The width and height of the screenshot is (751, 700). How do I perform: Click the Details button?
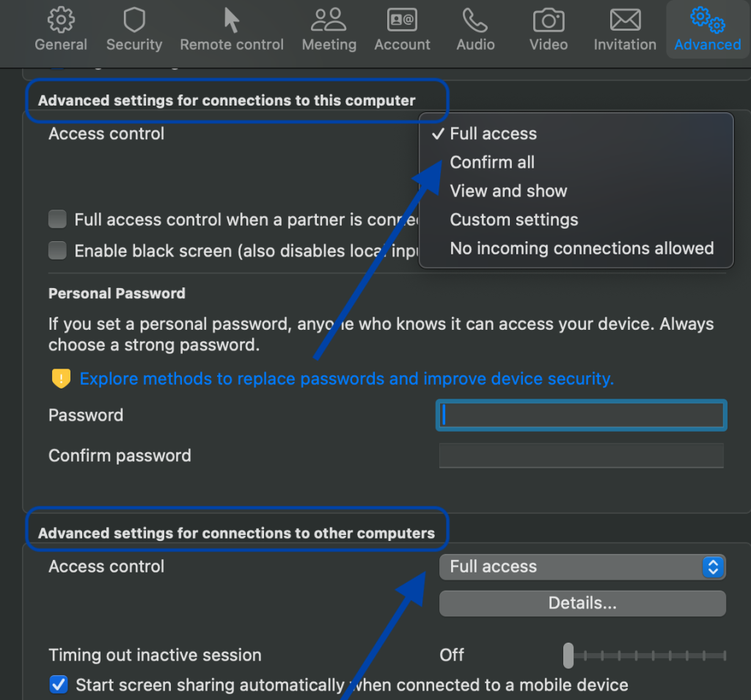coord(582,603)
